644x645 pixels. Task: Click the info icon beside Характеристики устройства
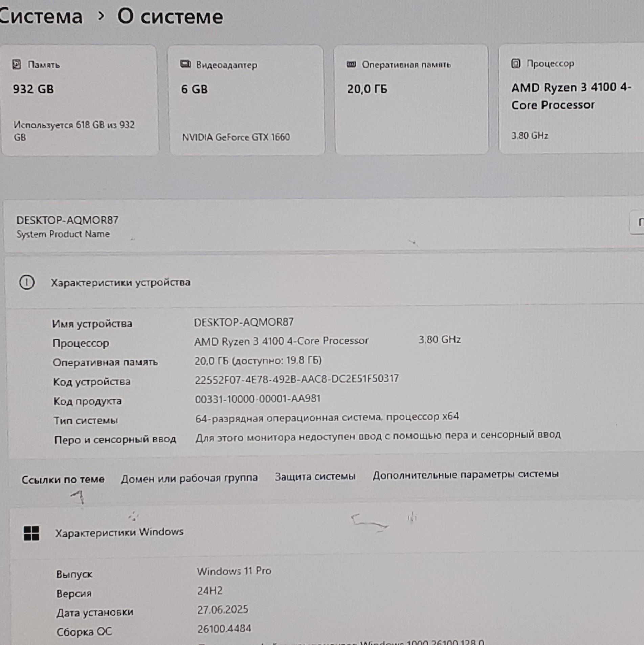(27, 282)
